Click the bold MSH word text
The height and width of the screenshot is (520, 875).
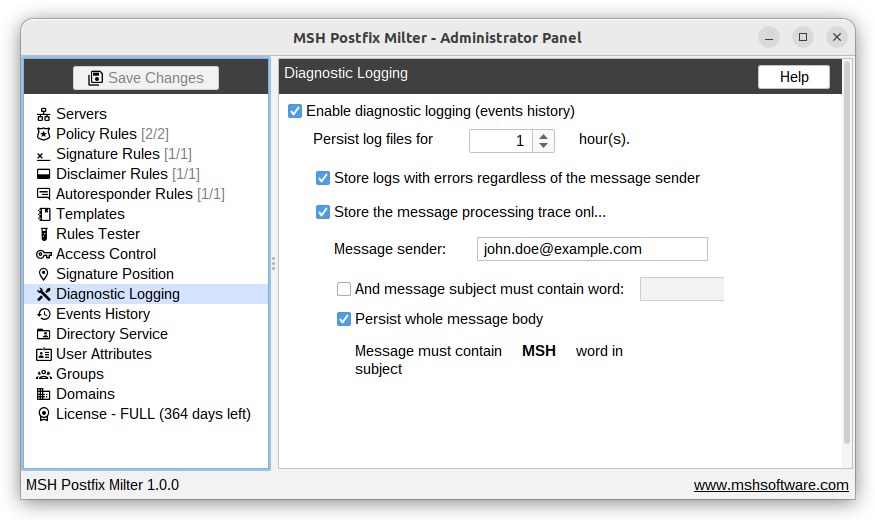(539, 351)
